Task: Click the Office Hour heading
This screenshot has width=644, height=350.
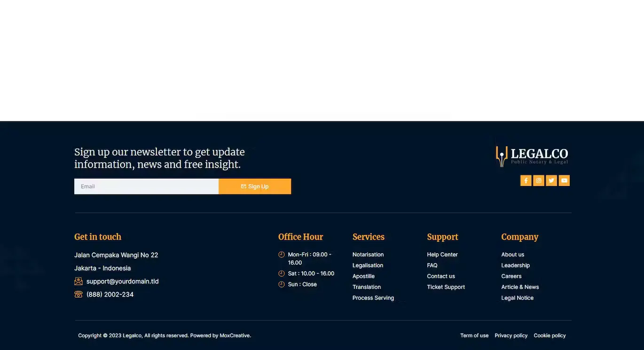Action: click(301, 237)
